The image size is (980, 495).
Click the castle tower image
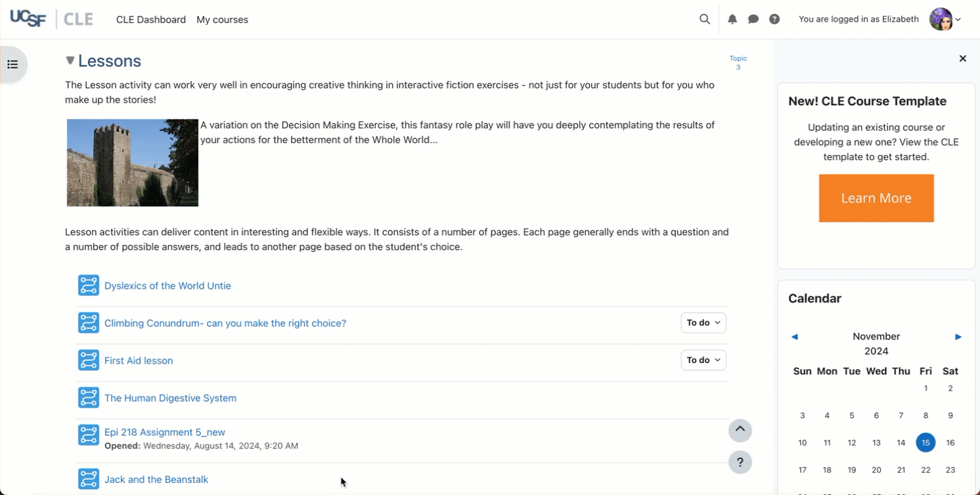point(133,163)
